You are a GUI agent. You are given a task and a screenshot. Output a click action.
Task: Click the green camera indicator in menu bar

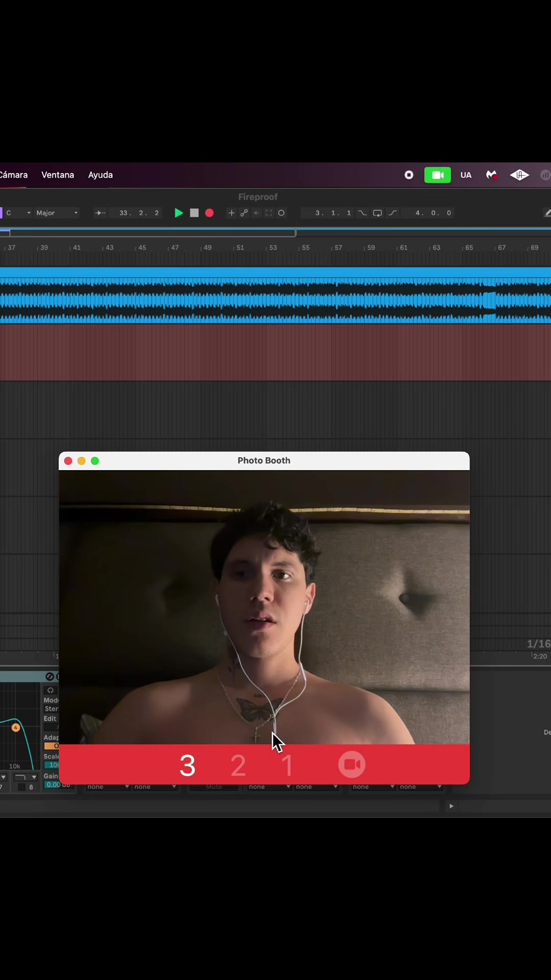click(438, 175)
